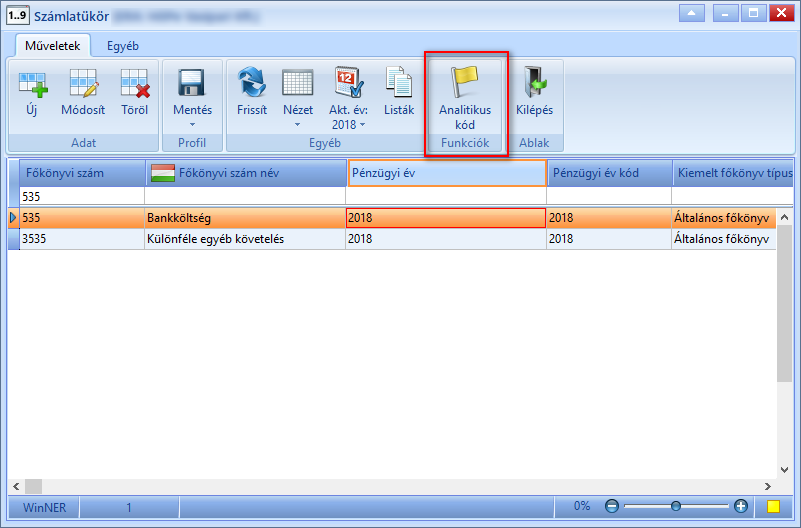Click the zoom out minus button
This screenshot has height=528, width=801.
click(x=611, y=506)
